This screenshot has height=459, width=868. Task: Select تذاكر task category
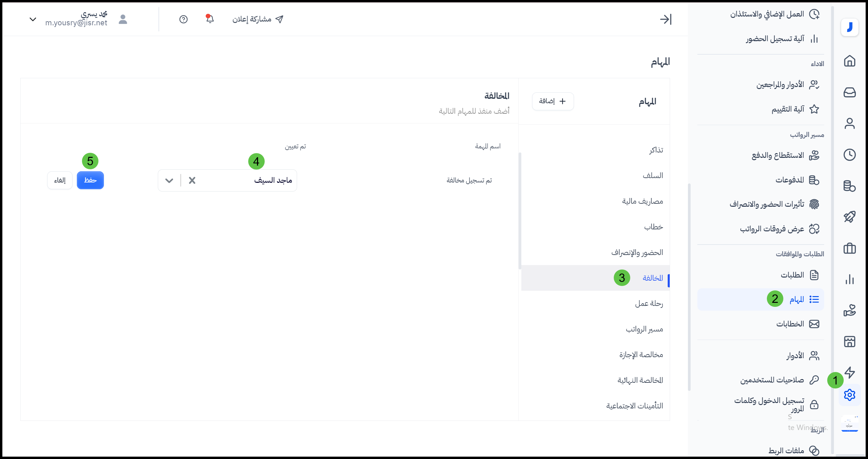coord(656,150)
